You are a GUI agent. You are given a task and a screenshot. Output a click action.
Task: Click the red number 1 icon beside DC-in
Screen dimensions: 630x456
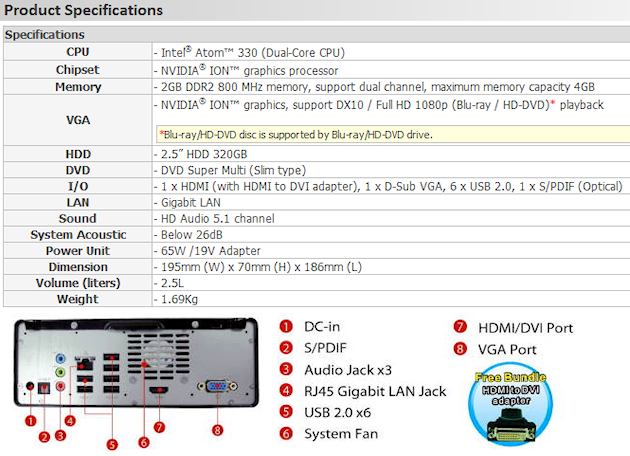point(286,326)
